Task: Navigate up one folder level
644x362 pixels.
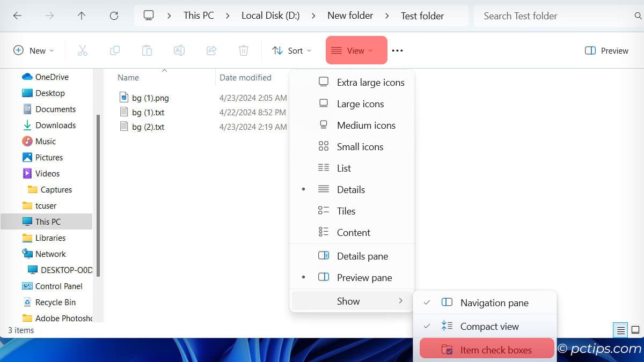Action: pos(82,16)
